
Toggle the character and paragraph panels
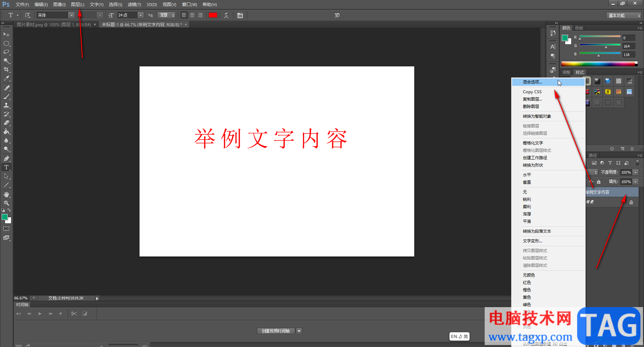point(240,15)
